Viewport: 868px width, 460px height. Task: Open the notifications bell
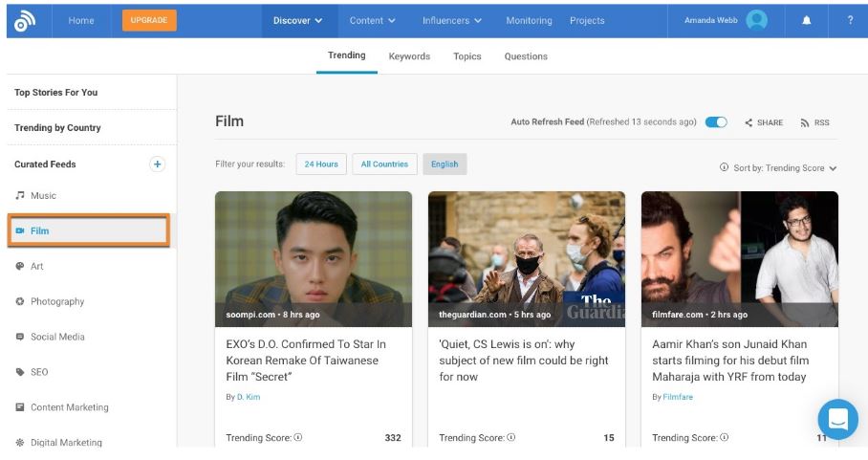[806, 20]
